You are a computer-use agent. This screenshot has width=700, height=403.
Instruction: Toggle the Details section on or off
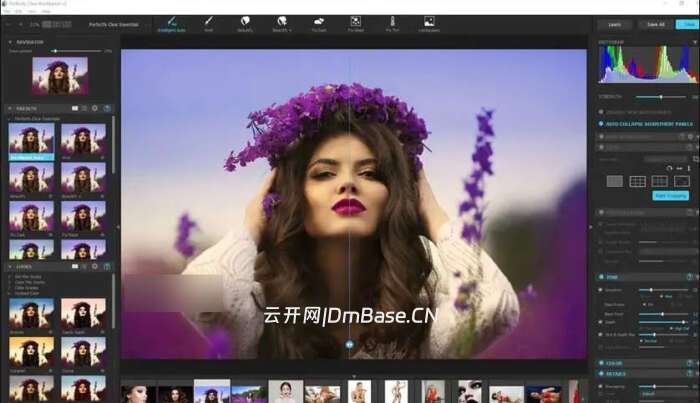coord(601,374)
